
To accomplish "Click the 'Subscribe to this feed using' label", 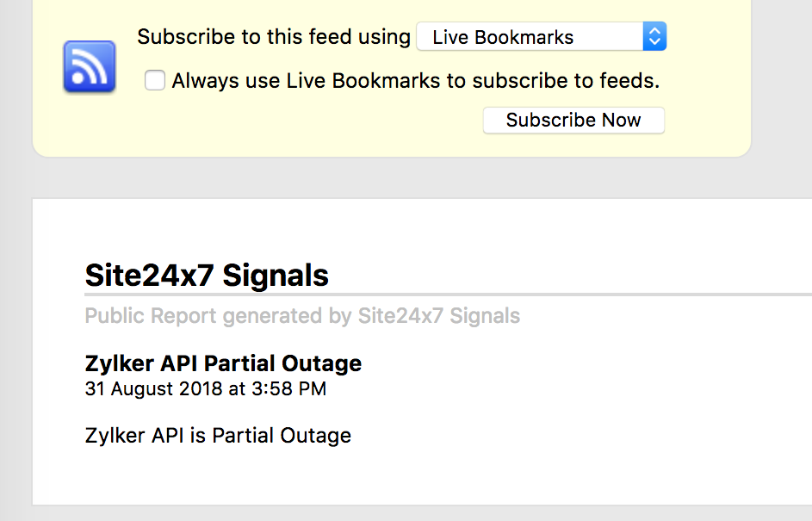I will point(274,37).
